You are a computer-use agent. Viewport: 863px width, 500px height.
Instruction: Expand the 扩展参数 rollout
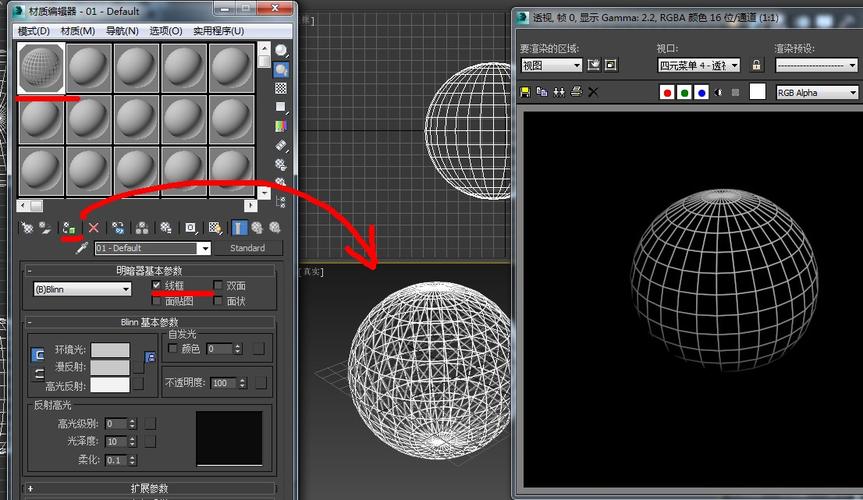pyautogui.click(x=150, y=489)
